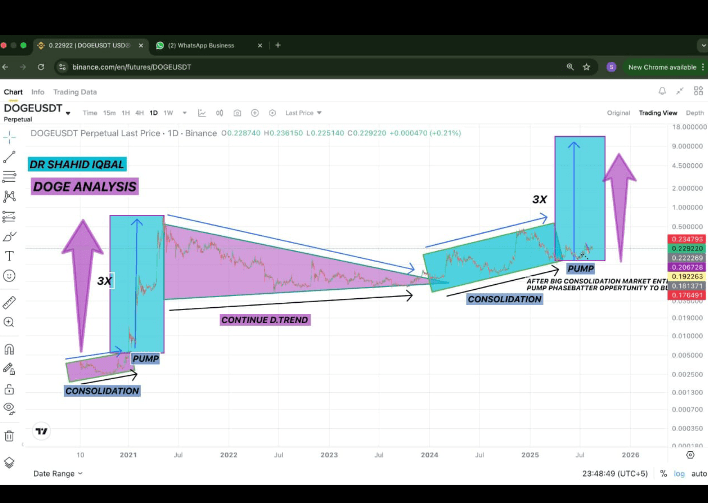This screenshot has width=708, height=503.
Task: Click the circular settings icon beside Last Price
Action: coord(272,113)
